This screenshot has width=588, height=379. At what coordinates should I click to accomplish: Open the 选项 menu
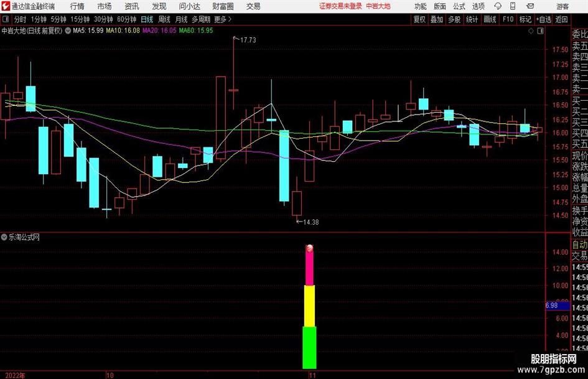click(478, 6)
